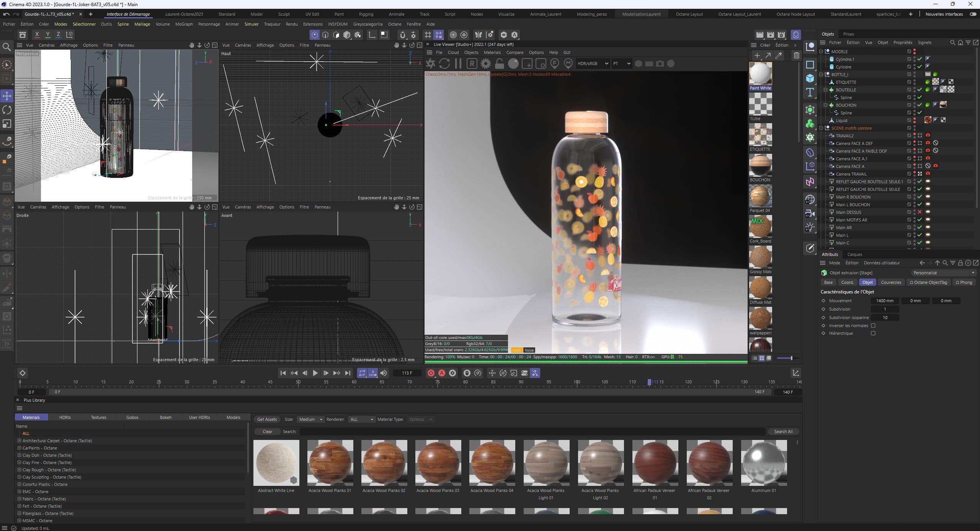The height and width of the screenshot is (531, 980).
Task: Pause the Live Viewer render
Action: pyautogui.click(x=458, y=64)
